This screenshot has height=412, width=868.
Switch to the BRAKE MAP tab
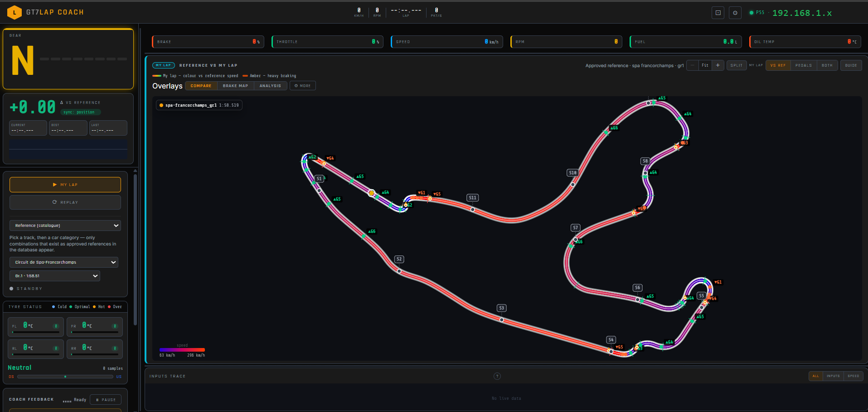click(x=235, y=86)
